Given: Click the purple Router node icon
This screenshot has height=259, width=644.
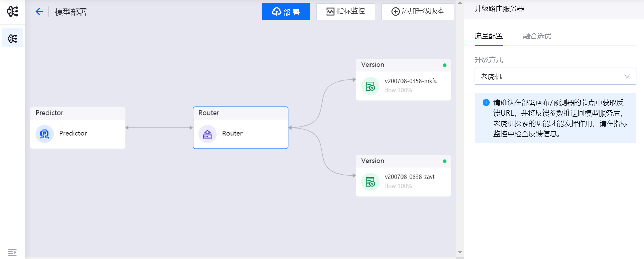Looking at the screenshot, I should [x=207, y=134].
